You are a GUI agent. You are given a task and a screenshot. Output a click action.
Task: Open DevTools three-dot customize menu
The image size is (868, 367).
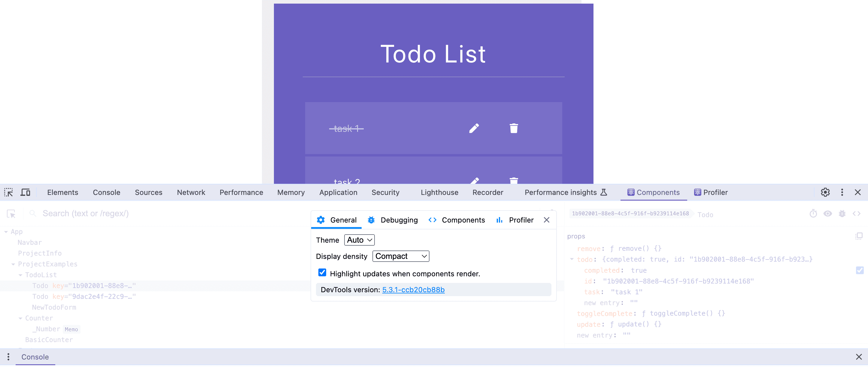842,193
